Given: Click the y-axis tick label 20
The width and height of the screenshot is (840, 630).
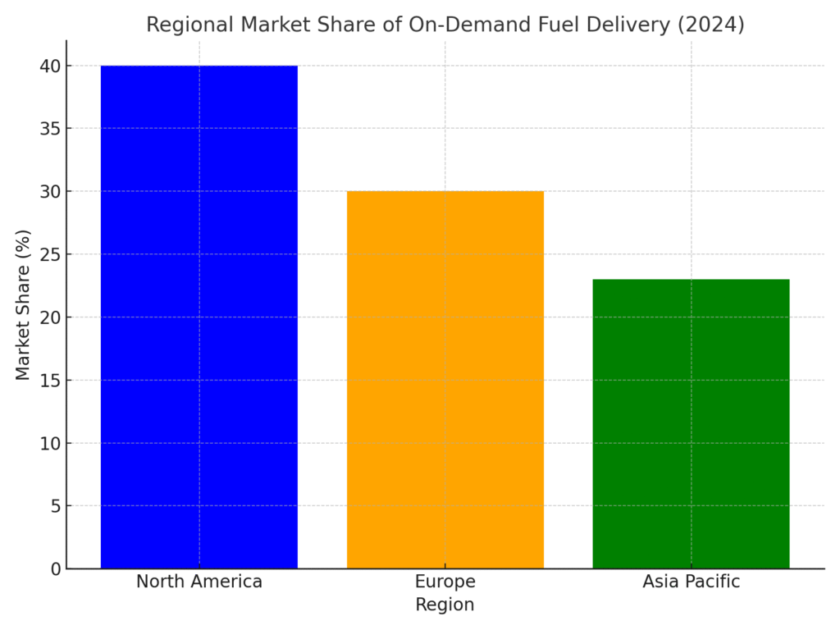Looking at the screenshot, I should [x=51, y=317].
